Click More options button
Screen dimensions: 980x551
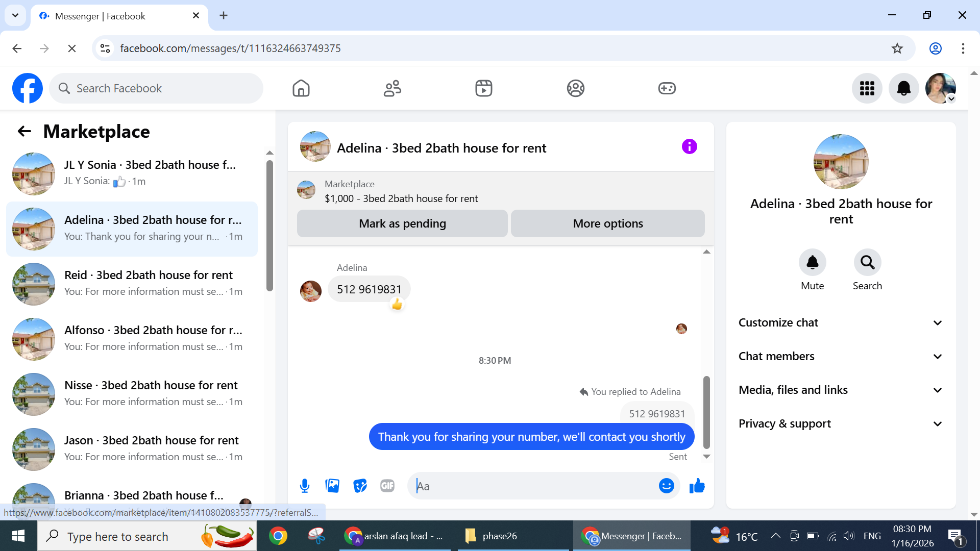click(x=607, y=223)
